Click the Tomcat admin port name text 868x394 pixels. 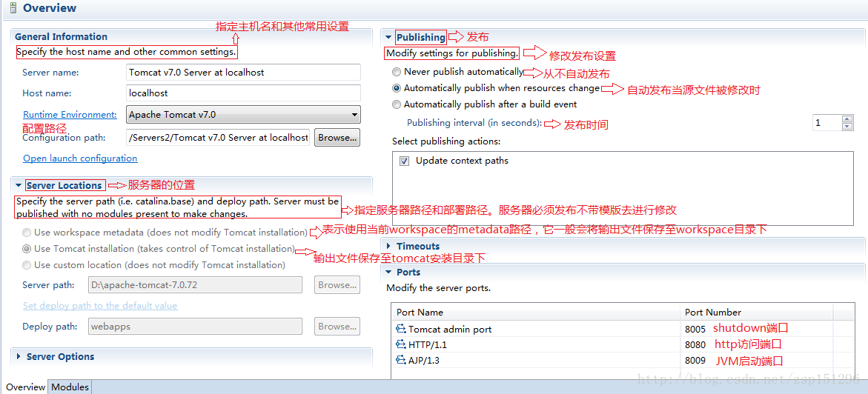[449, 330]
